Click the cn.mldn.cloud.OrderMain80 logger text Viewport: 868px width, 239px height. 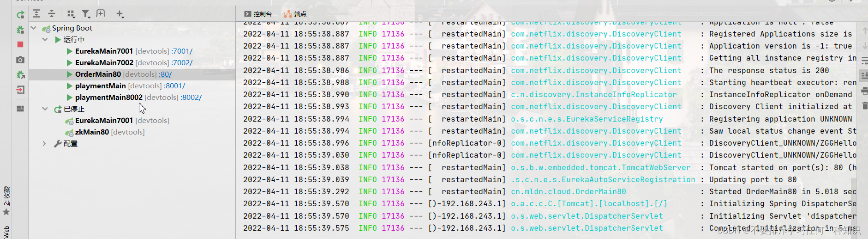(x=569, y=191)
